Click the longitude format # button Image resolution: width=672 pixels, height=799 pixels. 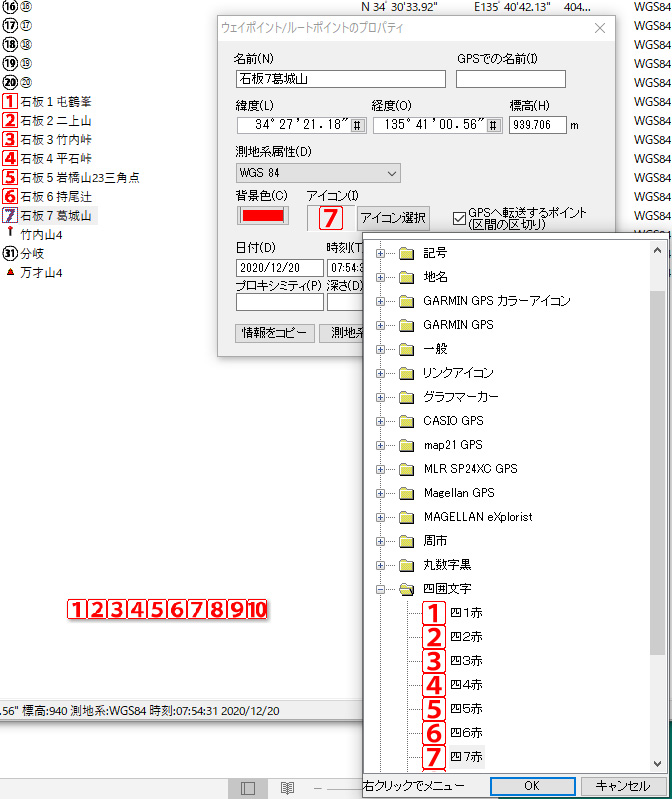pos(494,125)
